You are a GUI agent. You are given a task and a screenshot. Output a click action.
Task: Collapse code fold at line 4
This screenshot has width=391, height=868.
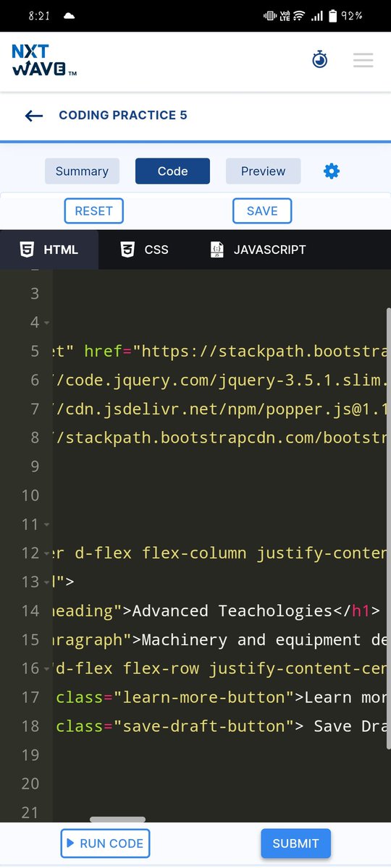pos(46,323)
